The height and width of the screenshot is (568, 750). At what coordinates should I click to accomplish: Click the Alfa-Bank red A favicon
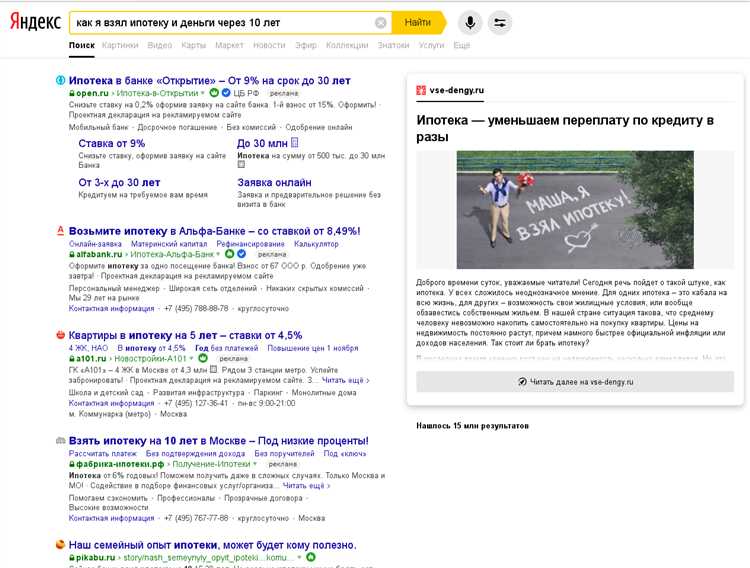coord(60,231)
